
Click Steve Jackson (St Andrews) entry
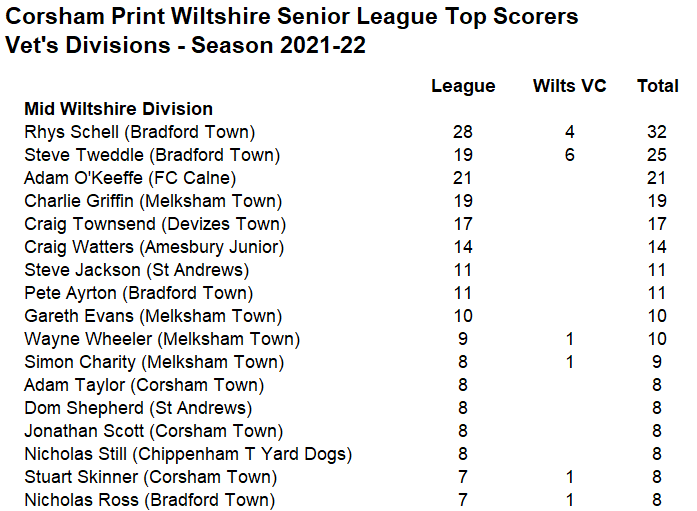[x=136, y=270]
